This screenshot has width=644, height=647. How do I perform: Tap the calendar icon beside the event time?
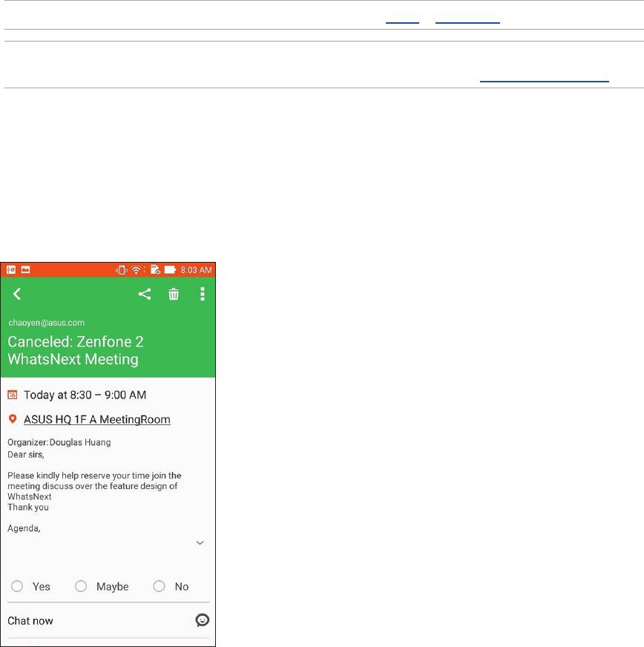click(12, 395)
